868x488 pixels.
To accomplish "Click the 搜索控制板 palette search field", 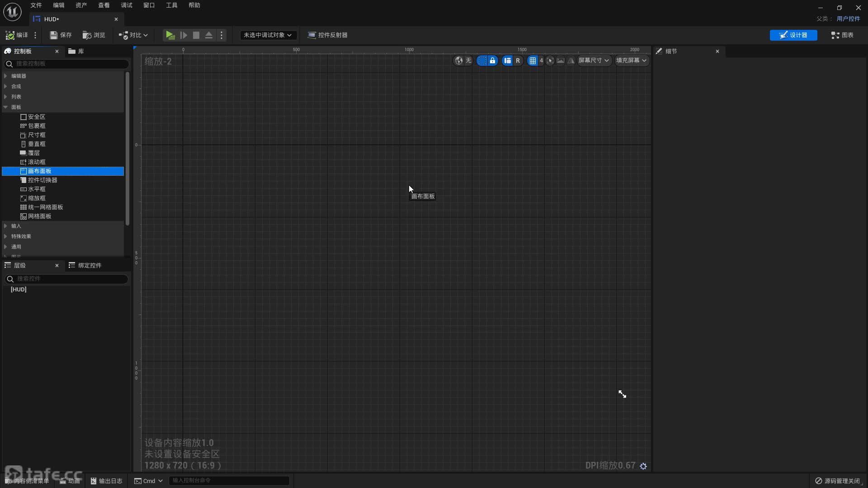I will click(x=67, y=64).
